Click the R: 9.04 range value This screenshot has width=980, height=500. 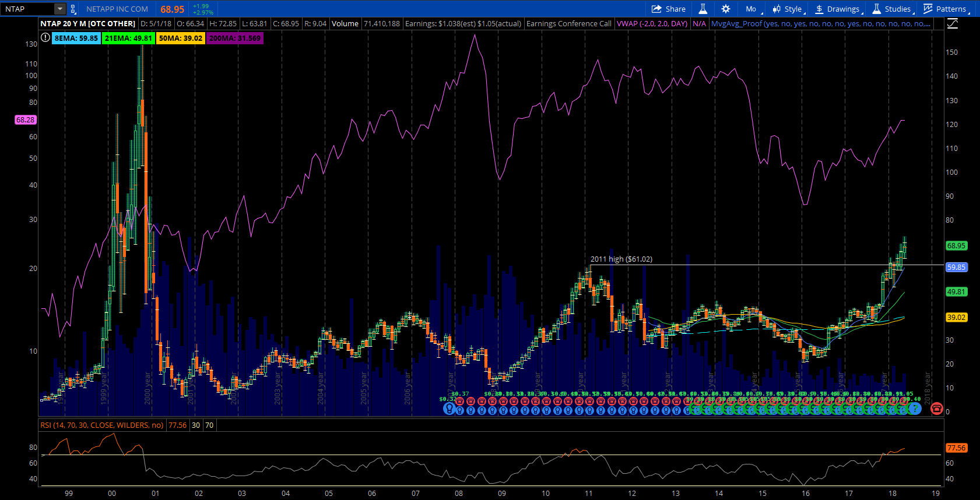point(315,23)
